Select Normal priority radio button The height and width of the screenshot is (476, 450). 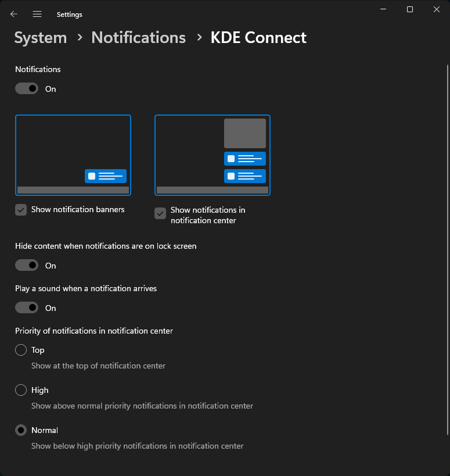tap(21, 430)
